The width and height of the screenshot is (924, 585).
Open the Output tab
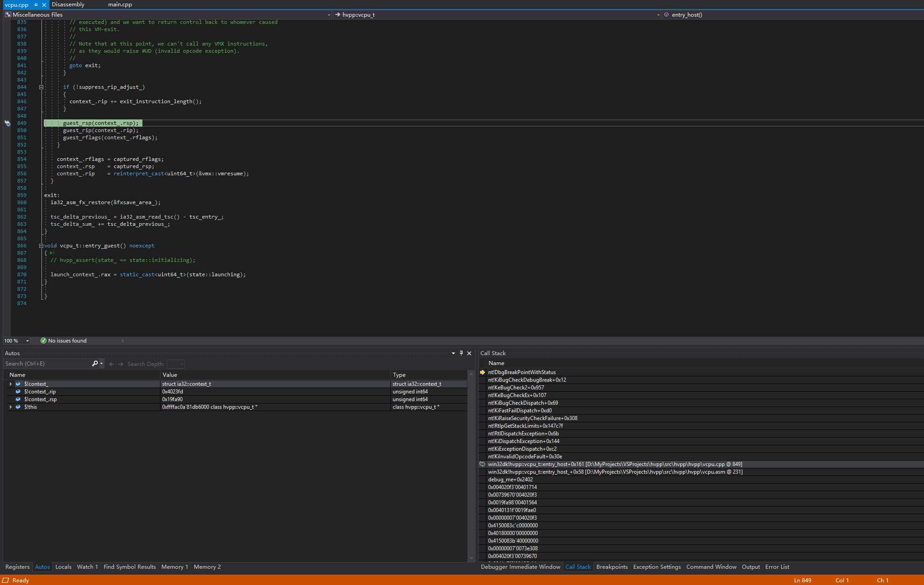(751, 567)
